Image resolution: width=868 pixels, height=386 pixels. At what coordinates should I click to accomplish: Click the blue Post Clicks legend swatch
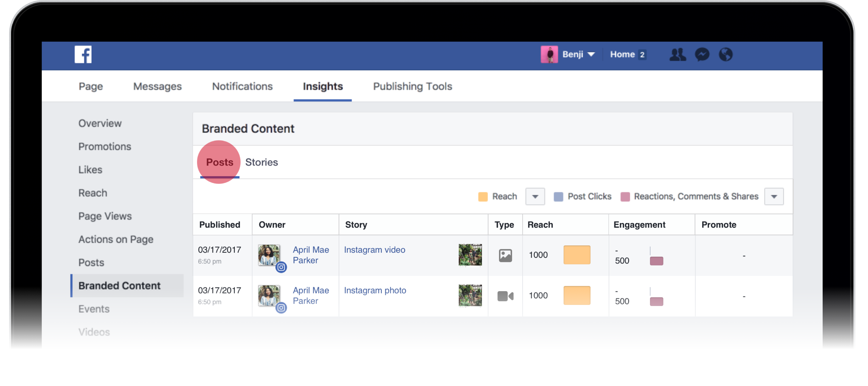(x=558, y=197)
